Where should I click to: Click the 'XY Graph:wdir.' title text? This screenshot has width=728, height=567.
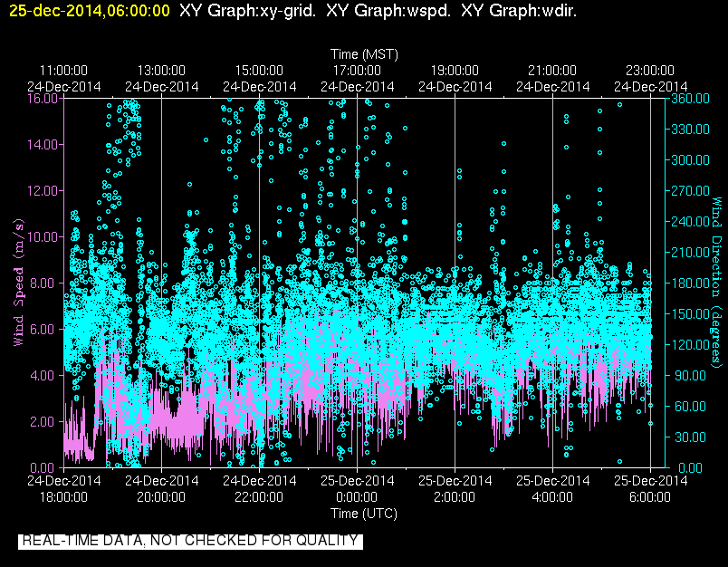point(519,10)
